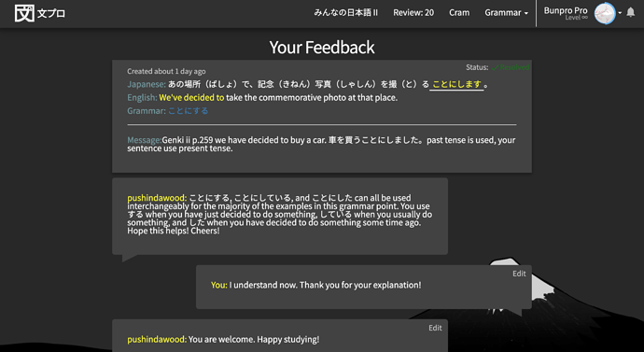Image resolution: width=644 pixels, height=352 pixels.
Task: Click the 'Your Feedback' heading
Action: (322, 48)
